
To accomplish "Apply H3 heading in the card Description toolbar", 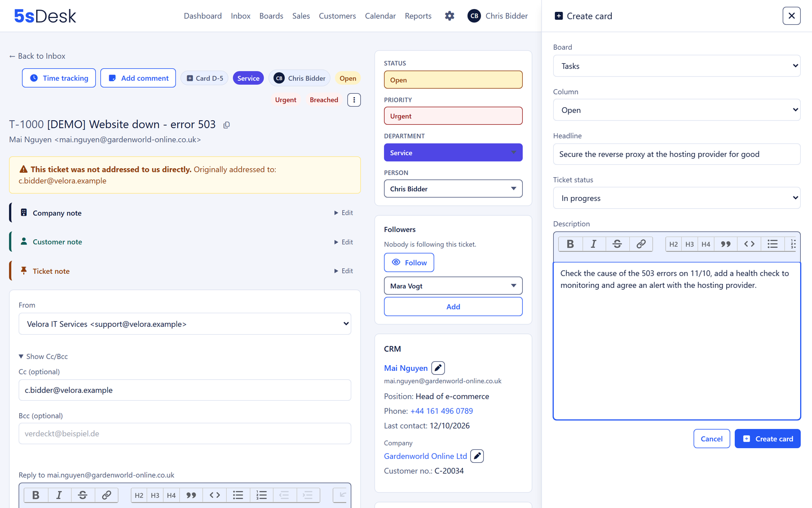I will point(690,244).
